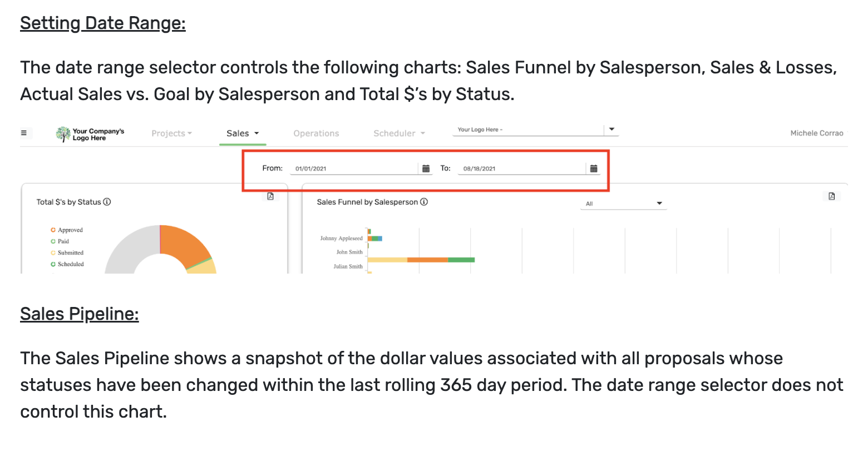Viewport: 868px width, 456px height.
Task: Open the Your Logo Here company dropdown
Action: click(x=535, y=130)
